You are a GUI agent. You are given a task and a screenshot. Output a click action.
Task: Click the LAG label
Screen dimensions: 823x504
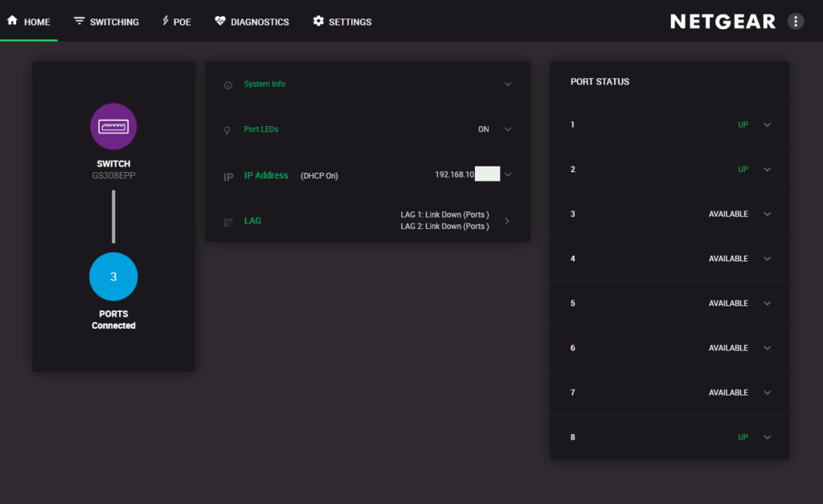252,221
